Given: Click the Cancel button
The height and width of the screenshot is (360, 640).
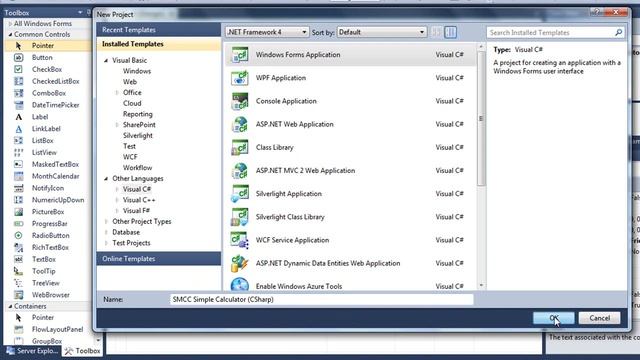Looking at the screenshot, I should 599,318.
